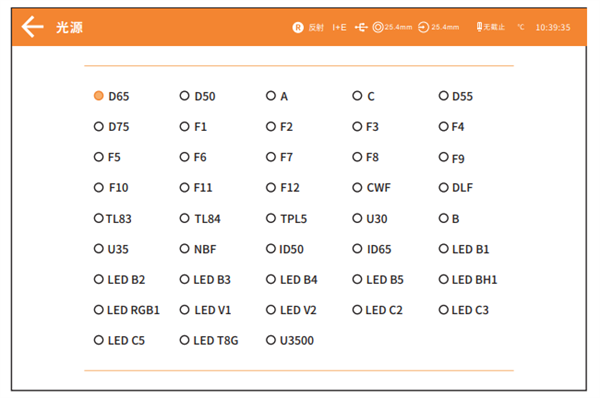Choose the F8 radio option

[357, 157]
